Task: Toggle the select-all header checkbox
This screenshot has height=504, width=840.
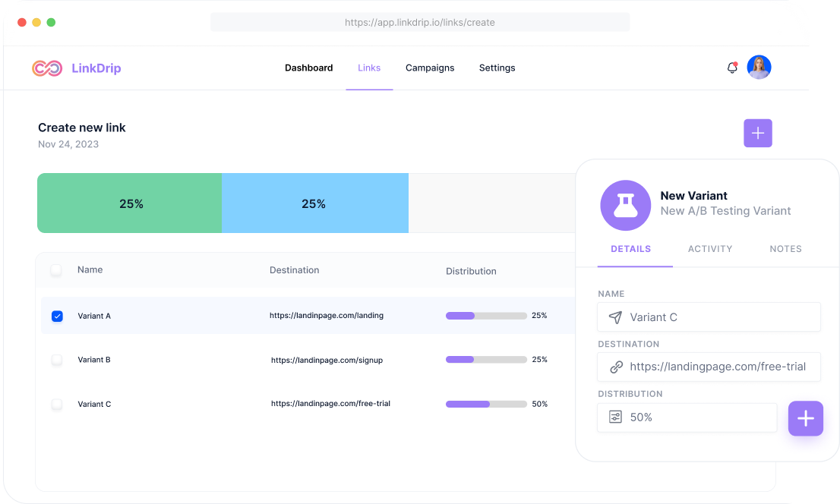Action: tap(56, 269)
